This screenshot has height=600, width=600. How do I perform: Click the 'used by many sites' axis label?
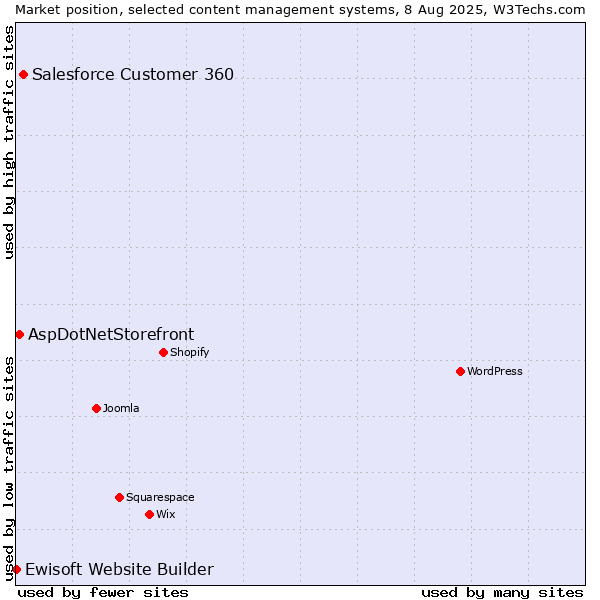tap(502, 593)
